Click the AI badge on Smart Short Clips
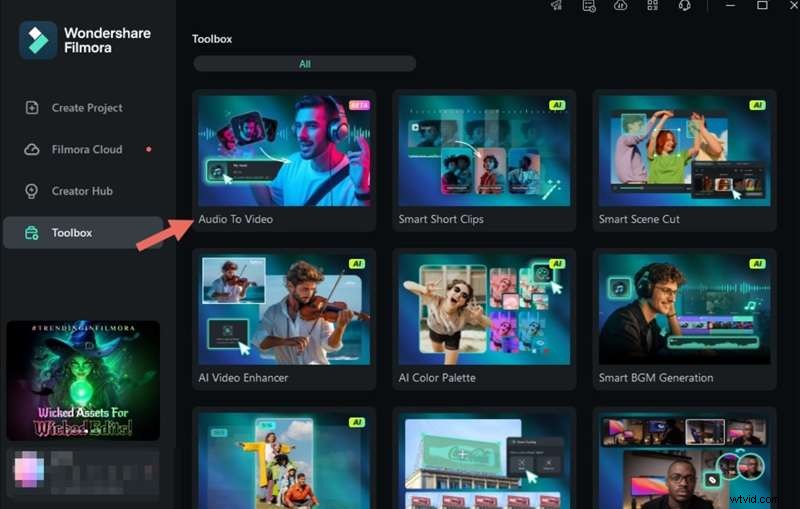 coord(557,105)
